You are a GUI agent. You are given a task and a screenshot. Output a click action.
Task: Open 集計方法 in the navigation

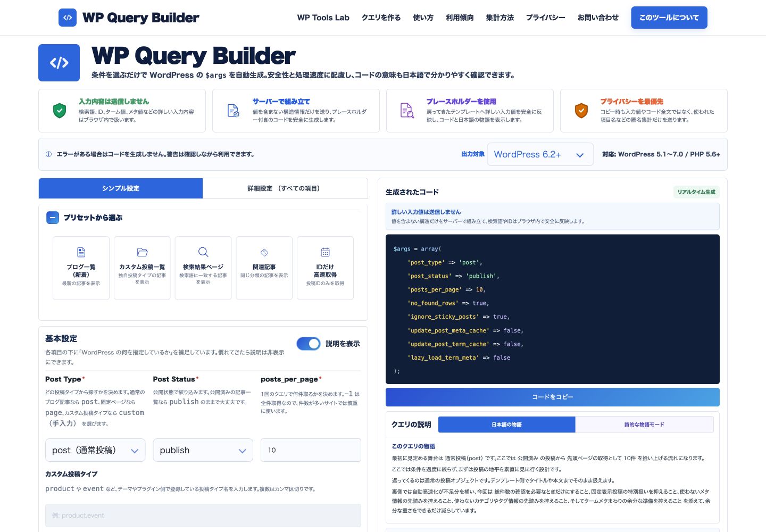click(500, 18)
